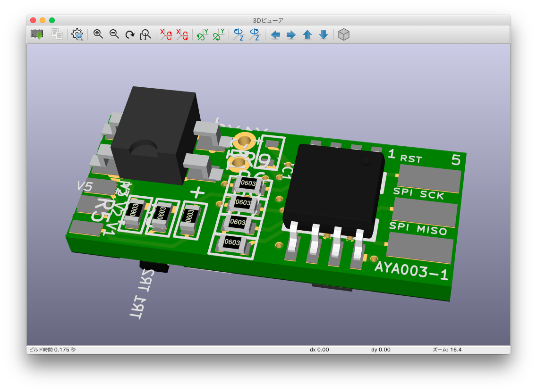Image resolution: width=537 pixels, height=392 pixels.
Task: Click the SPI MISO silkscreen text
Action: [x=418, y=228]
